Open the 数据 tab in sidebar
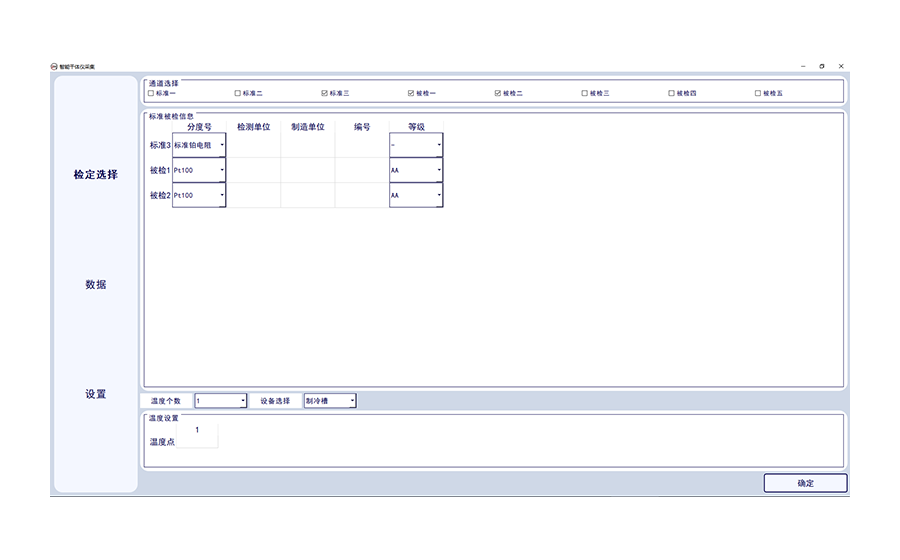The width and height of the screenshot is (900, 560). [95, 285]
